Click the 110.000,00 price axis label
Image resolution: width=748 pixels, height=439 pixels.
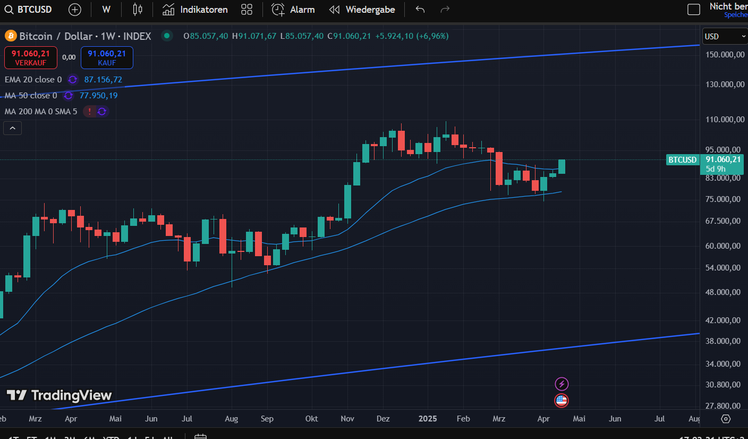(x=725, y=119)
